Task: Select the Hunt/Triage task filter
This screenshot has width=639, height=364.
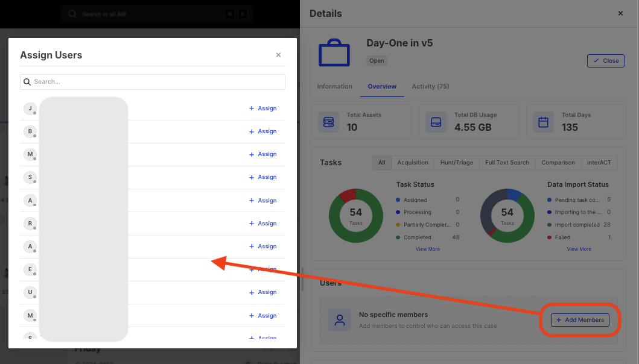Action: [x=456, y=162]
